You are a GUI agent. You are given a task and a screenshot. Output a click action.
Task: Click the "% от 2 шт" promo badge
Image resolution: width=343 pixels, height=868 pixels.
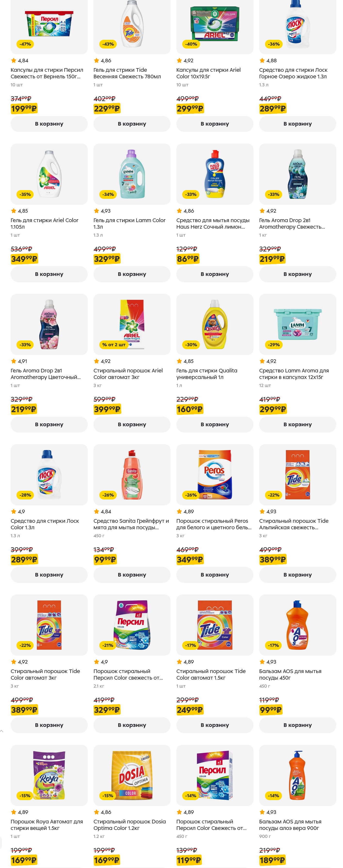[x=113, y=345]
